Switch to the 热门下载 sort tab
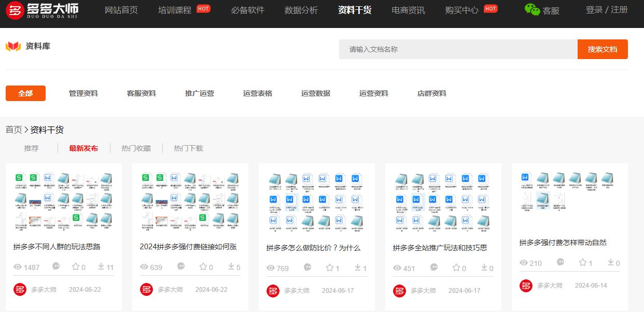The image size is (644, 312). pos(188,148)
